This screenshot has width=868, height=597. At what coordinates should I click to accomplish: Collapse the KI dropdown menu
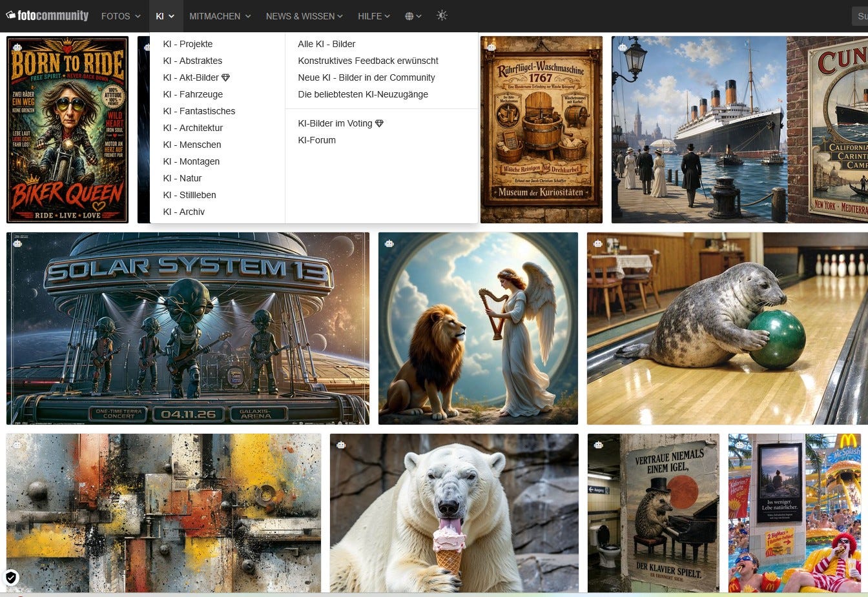(x=165, y=16)
